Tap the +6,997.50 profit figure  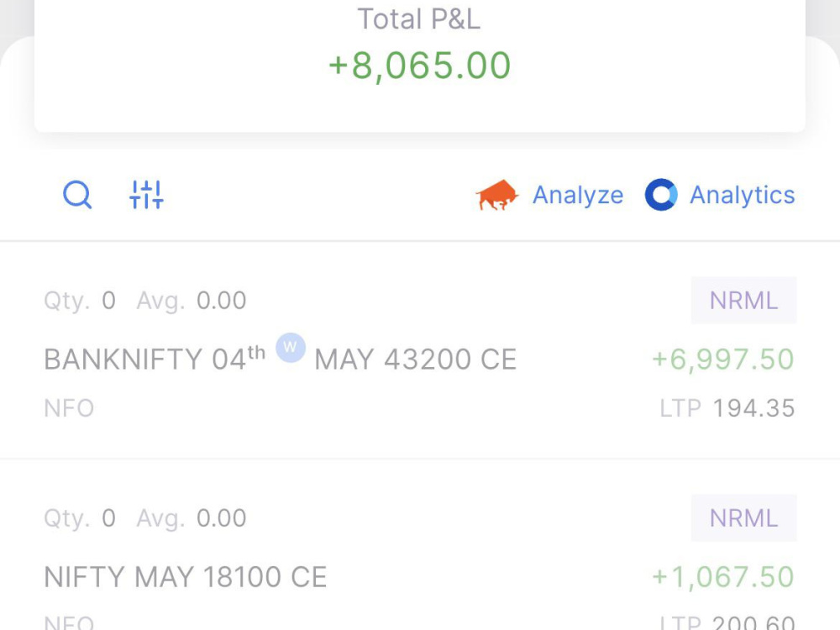pyautogui.click(x=722, y=359)
